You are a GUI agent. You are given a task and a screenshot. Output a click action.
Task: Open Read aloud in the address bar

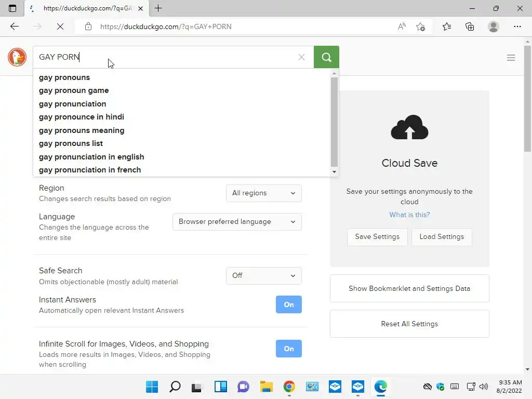click(402, 26)
